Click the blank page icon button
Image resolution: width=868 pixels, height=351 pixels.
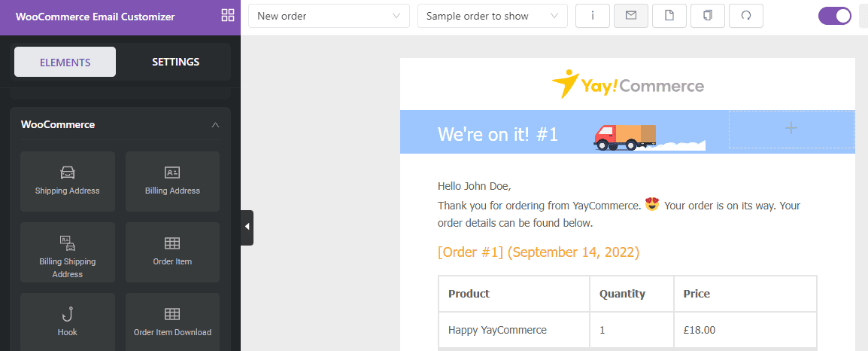point(669,16)
